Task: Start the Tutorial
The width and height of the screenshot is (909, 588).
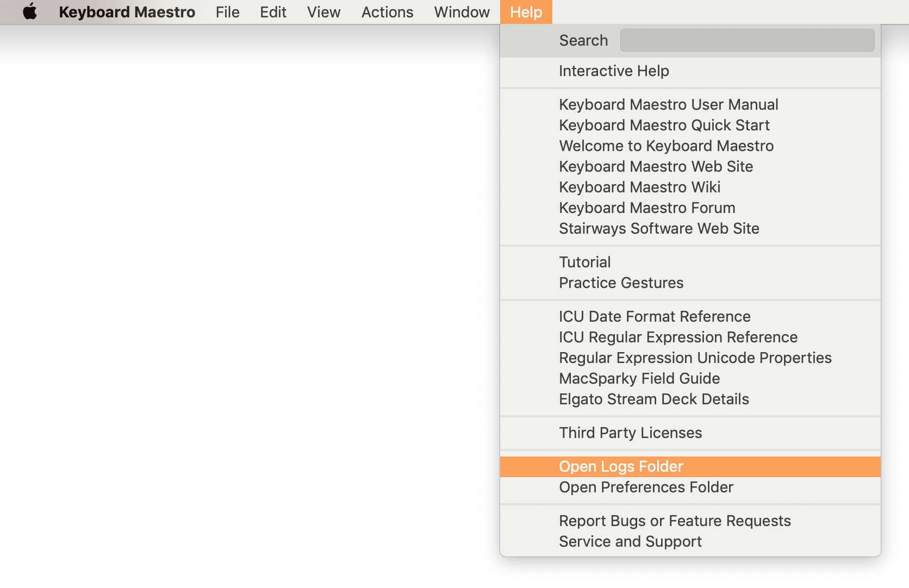Action: tap(690, 262)
